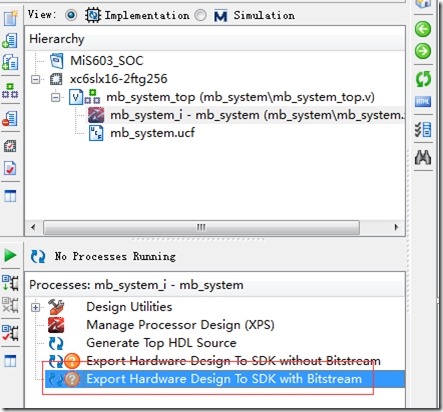Click the binoculars find icon
The image size is (443, 412).
[423, 157]
